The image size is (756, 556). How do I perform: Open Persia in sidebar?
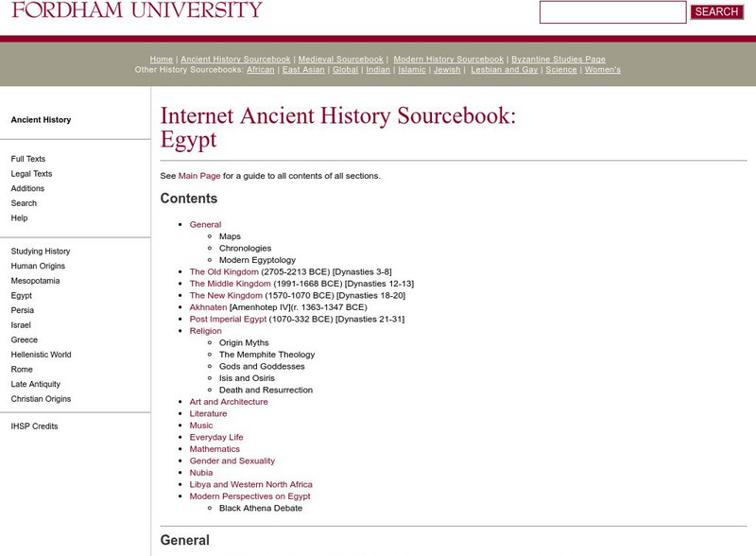(x=22, y=310)
